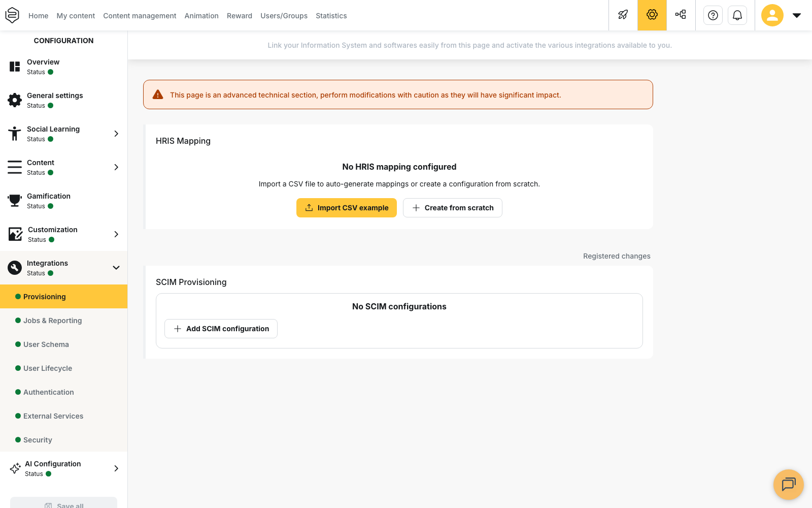Viewport: 812px width, 508px height.
Task: Click the Overview dashboard icon
Action: [x=15, y=67]
